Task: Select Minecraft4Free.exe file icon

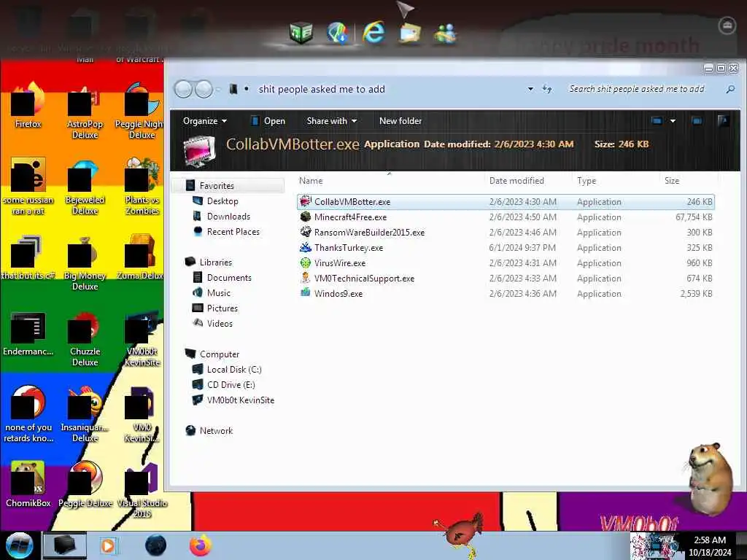Action: [306, 217]
